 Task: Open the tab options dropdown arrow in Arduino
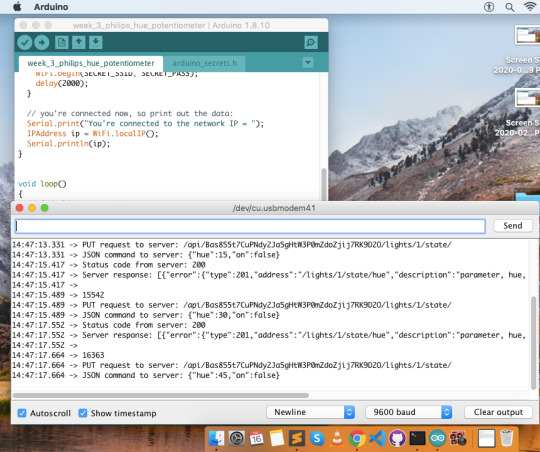[x=308, y=63]
